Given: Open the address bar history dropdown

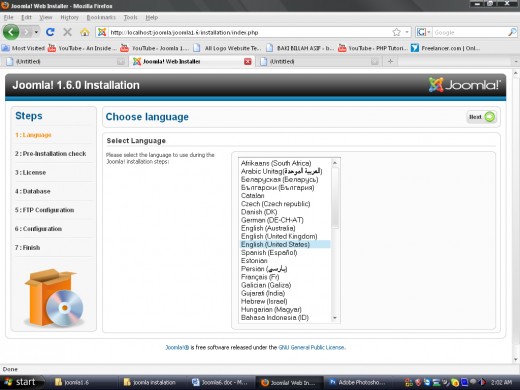Looking at the screenshot, I should pyautogui.click(x=407, y=32).
